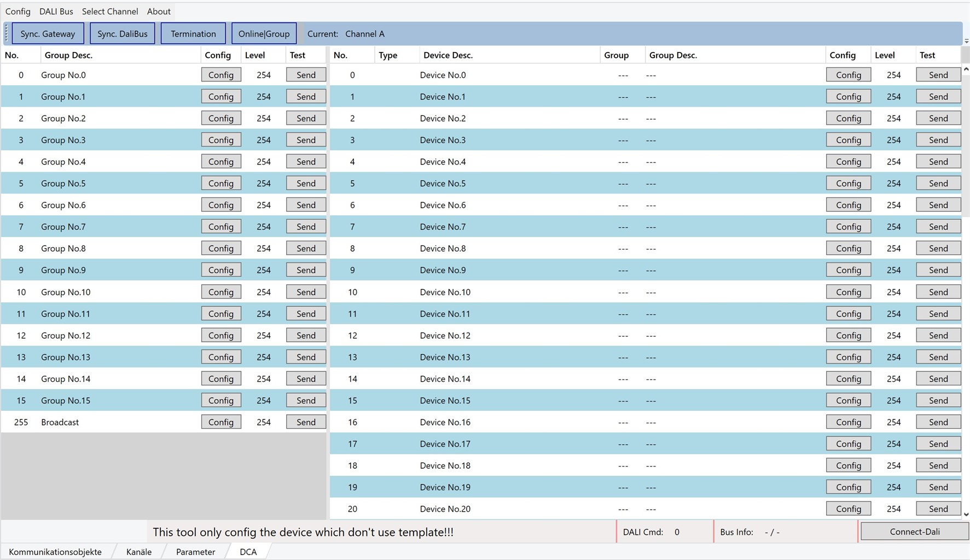Image resolution: width=970 pixels, height=560 pixels.
Task: Switch to the Kommunikationsobjekte tab
Action: pos(55,552)
